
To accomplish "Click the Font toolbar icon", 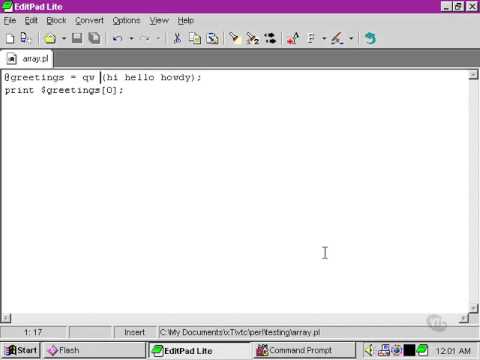I will click(293, 39).
